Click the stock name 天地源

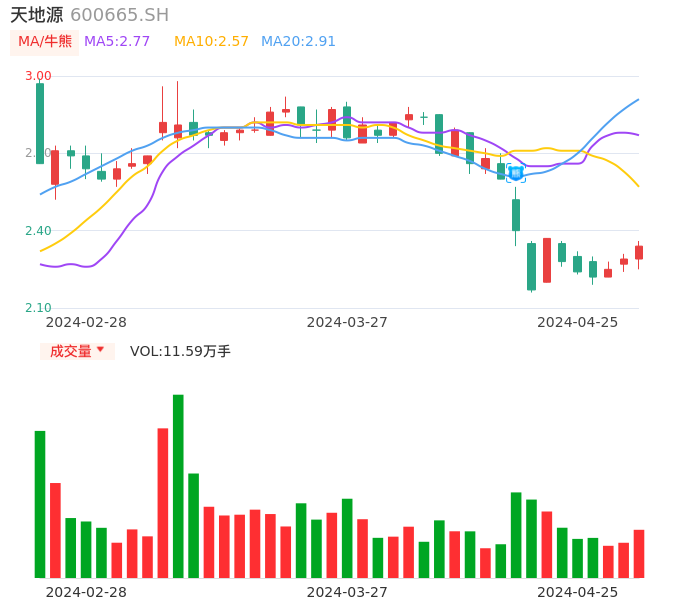click(x=36, y=15)
